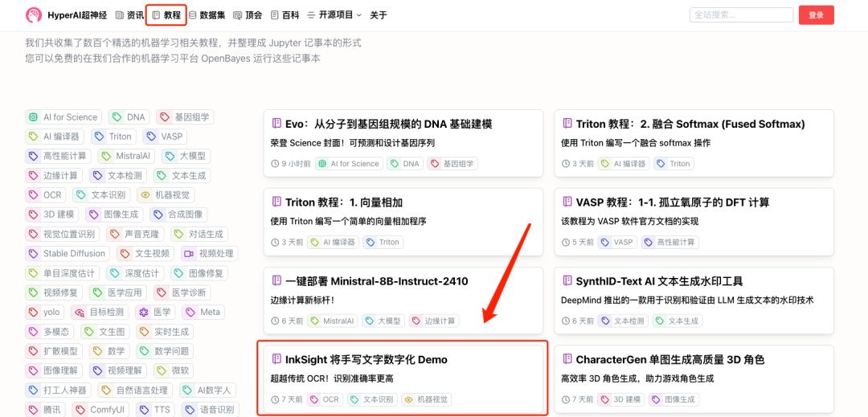This screenshot has height=417, width=868.
Task: Click the document icon beside the VASP 教程 title
Action: [x=567, y=202]
